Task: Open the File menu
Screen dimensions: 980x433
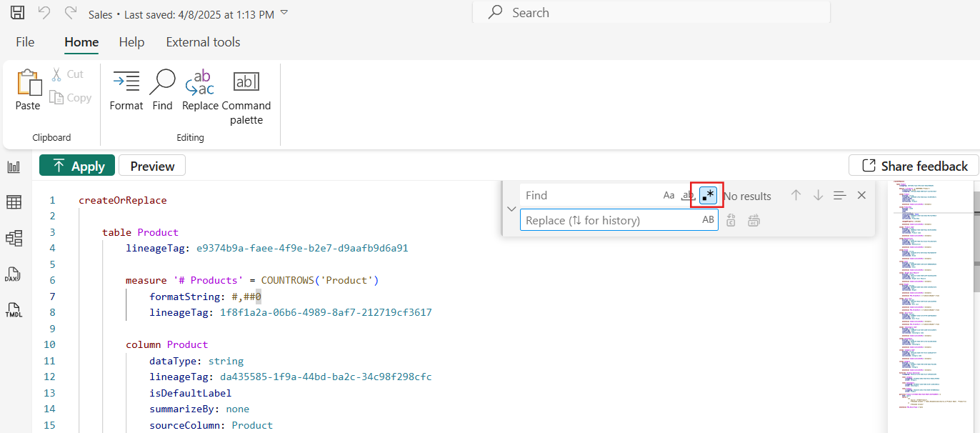Action: pos(24,41)
